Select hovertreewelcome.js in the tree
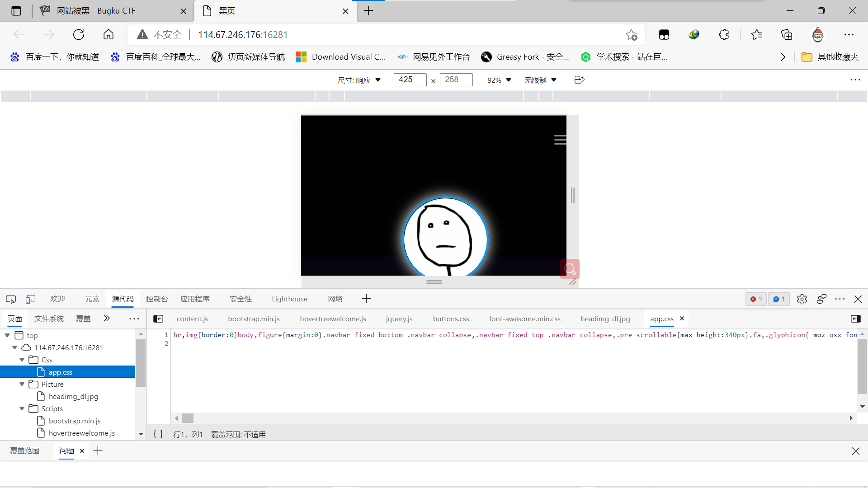The width and height of the screenshot is (868, 488). point(82,433)
